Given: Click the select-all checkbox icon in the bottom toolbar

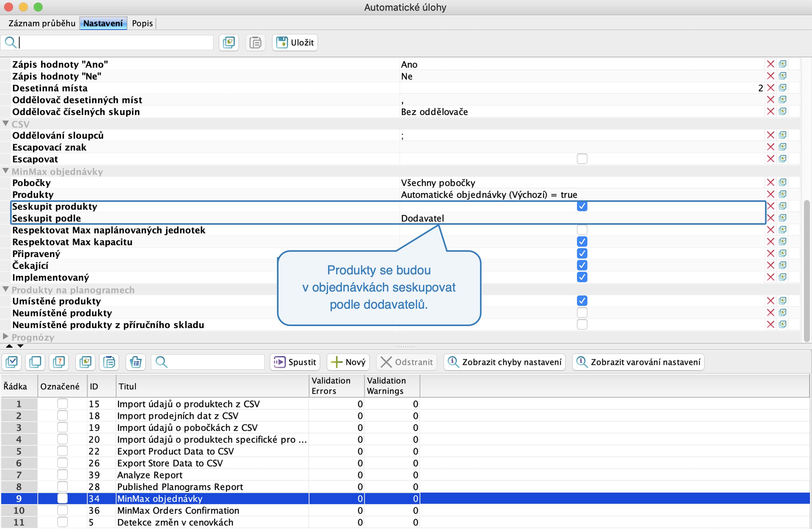Looking at the screenshot, I should coord(12,362).
